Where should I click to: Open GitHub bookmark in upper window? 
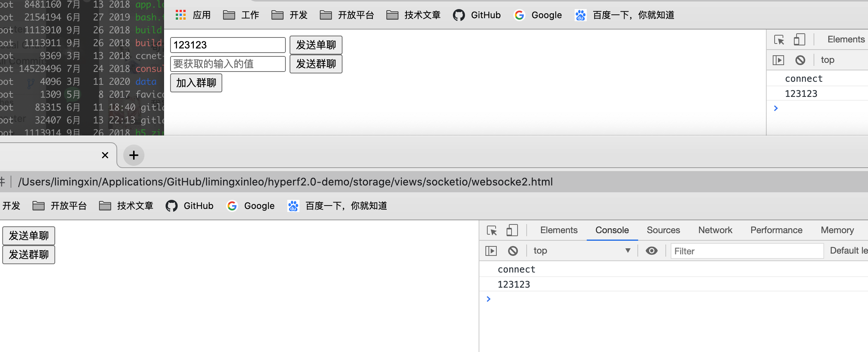click(477, 15)
